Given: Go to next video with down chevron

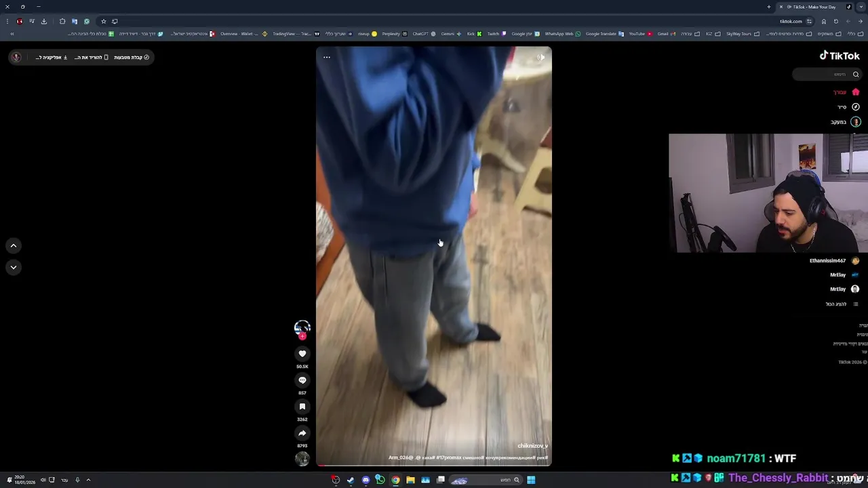Looking at the screenshot, I should pos(14,268).
